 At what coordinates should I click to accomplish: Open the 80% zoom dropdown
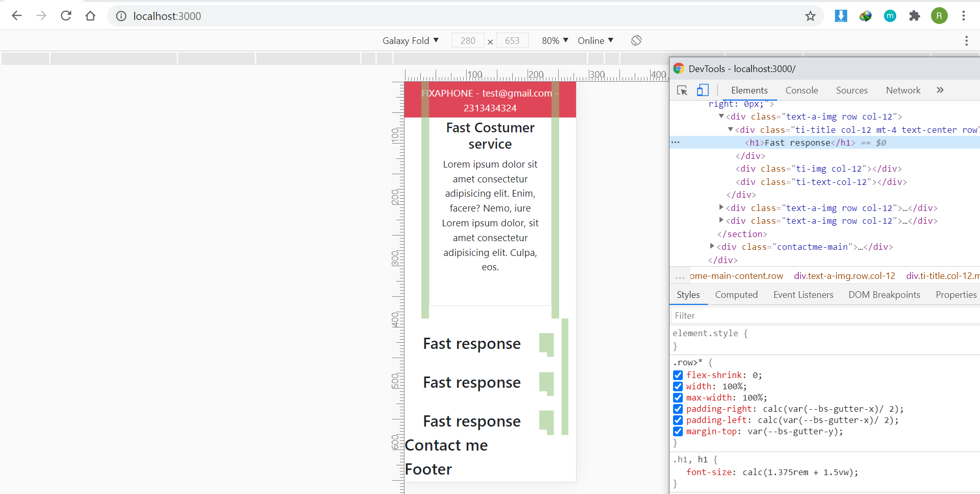point(554,40)
